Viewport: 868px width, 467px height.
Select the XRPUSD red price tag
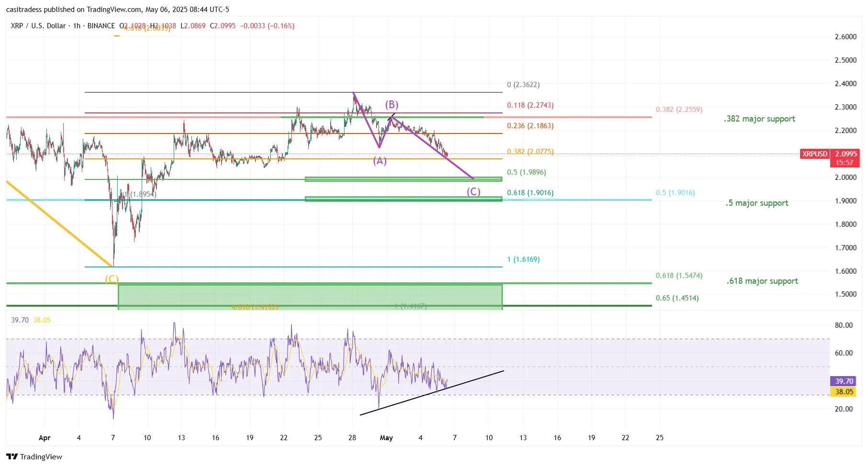815,154
